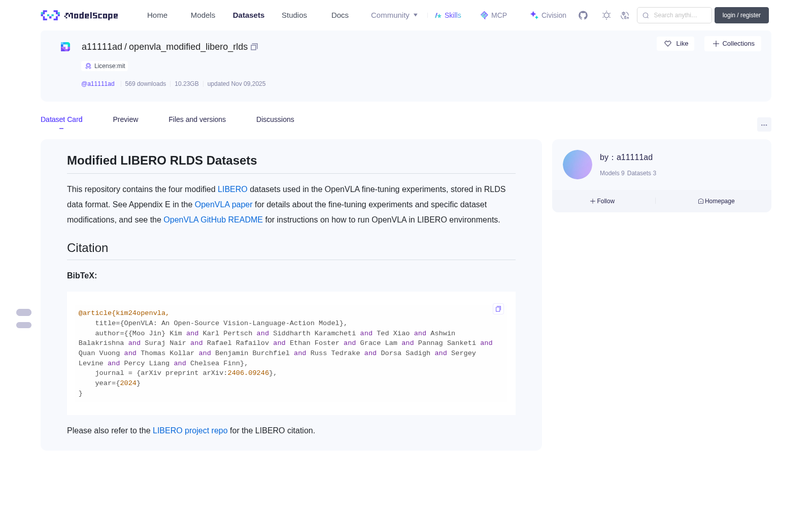The height and width of the screenshot is (508, 812).
Task: Click the dataset cube icon
Action: coord(65,47)
